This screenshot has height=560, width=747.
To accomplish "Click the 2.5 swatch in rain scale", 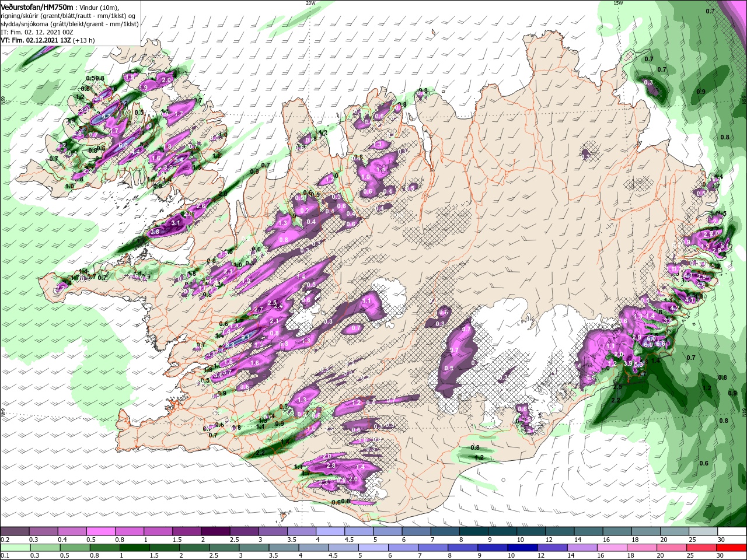I will click(x=225, y=548).
